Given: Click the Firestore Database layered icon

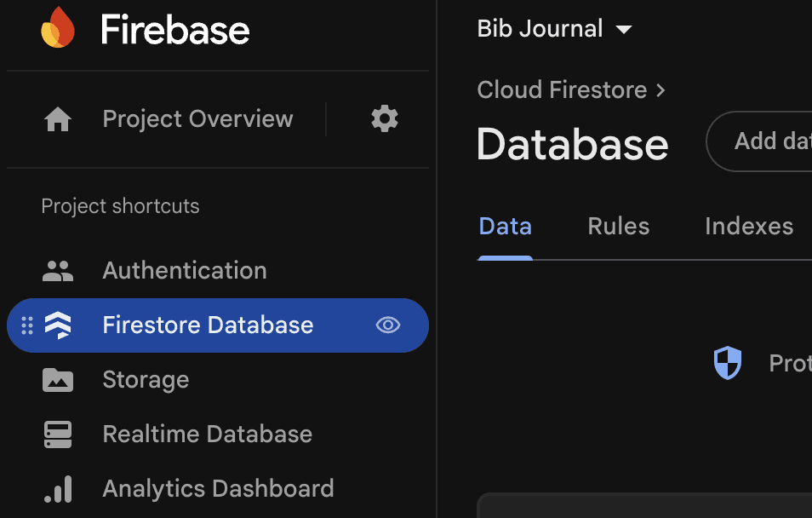Looking at the screenshot, I should tap(58, 325).
